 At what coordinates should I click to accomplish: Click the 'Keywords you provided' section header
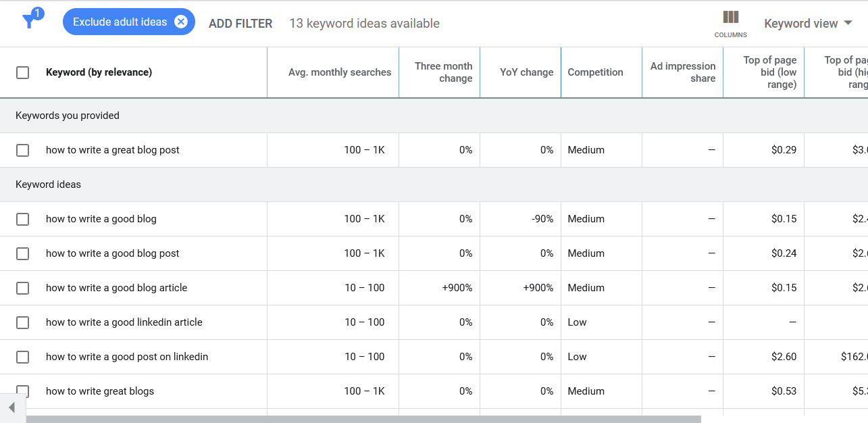[68, 116]
